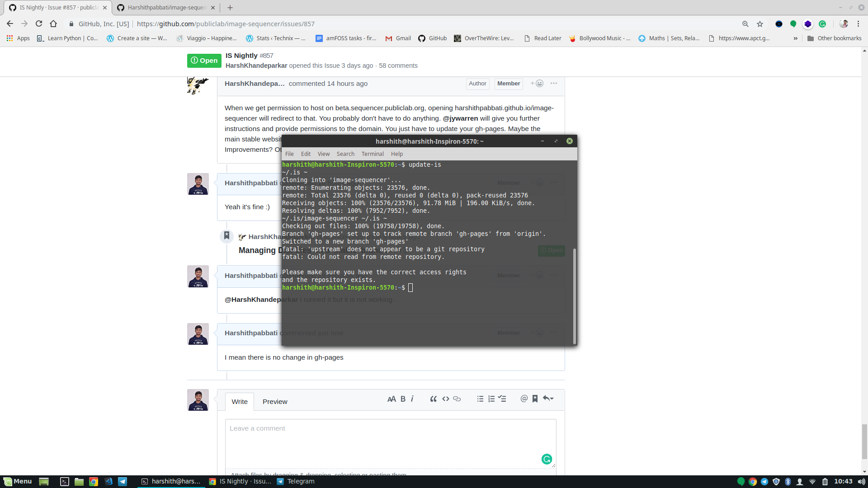Image resolution: width=868 pixels, height=488 pixels.
Task: Open the Gmail bookmark
Action: tap(398, 38)
